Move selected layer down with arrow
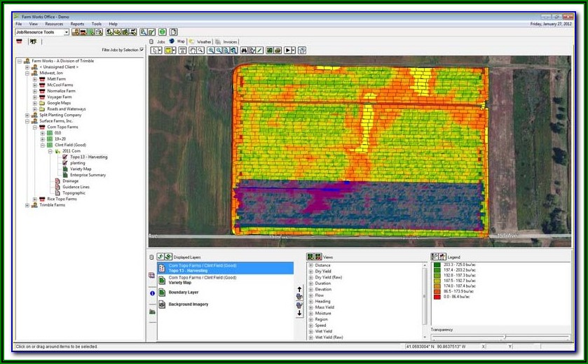 tap(299, 313)
